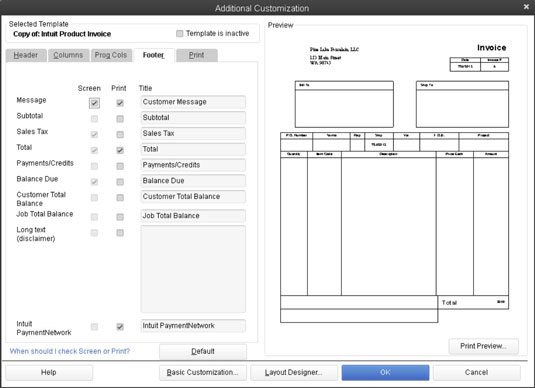Open Basic Customization
Screen dimensions: 535x388
[203, 372]
